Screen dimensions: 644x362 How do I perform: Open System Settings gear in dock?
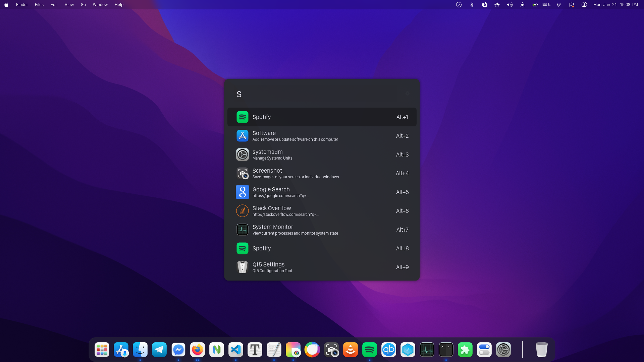tap(503, 350)
